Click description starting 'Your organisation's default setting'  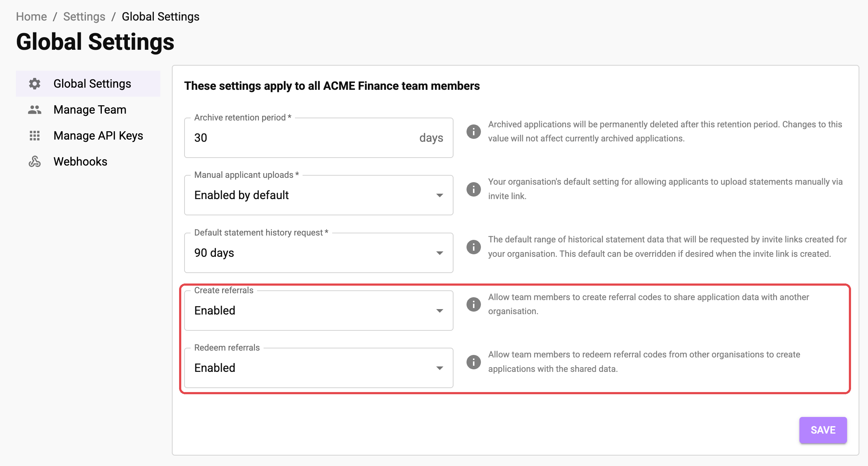click(x=665, y=189)
